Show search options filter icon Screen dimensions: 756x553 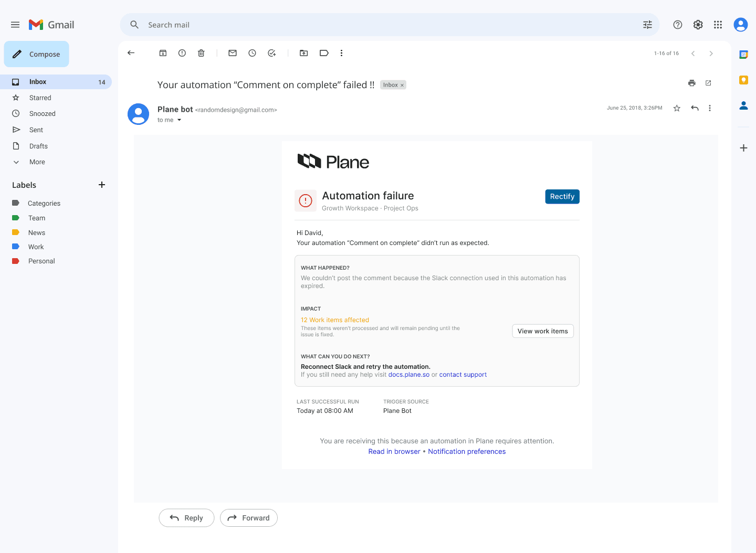click(647, 25)
